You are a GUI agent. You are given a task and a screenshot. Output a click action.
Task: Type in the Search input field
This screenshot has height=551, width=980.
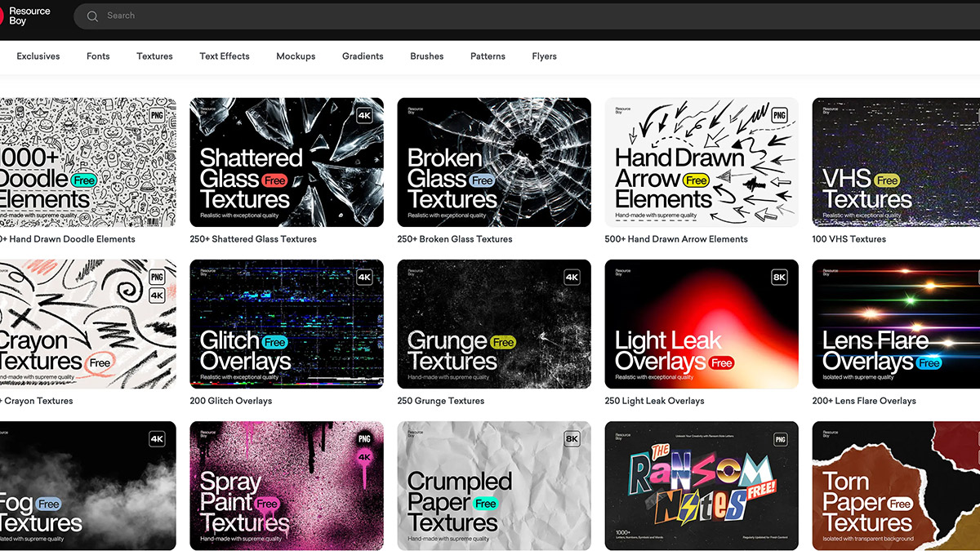(490, 16)
